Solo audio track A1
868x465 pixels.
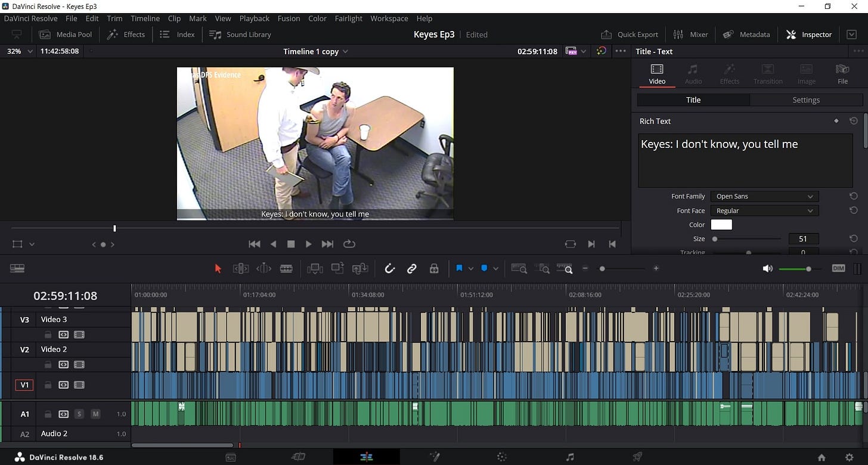(x=79, y=414)
